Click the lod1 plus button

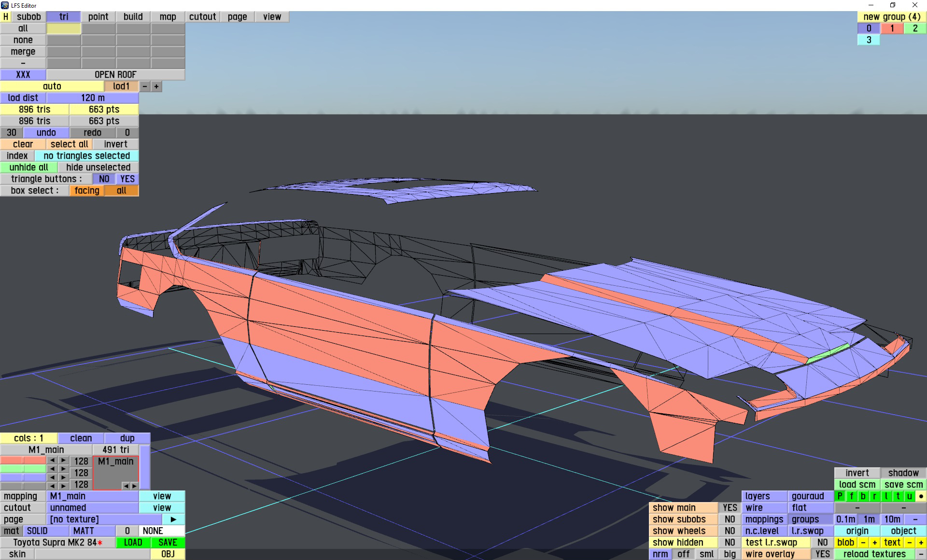click(156, 86)
